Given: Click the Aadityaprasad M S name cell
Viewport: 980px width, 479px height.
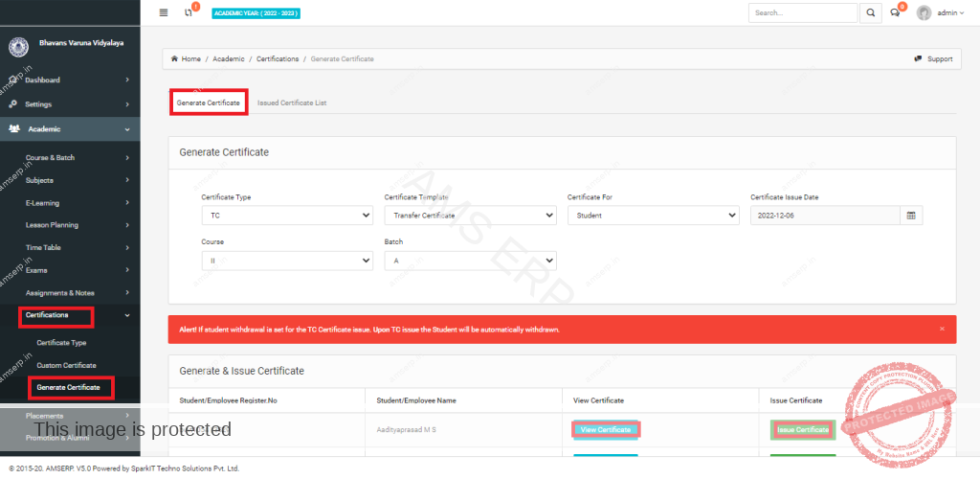Looking at the screenshot, I should (x=406, y=429).
